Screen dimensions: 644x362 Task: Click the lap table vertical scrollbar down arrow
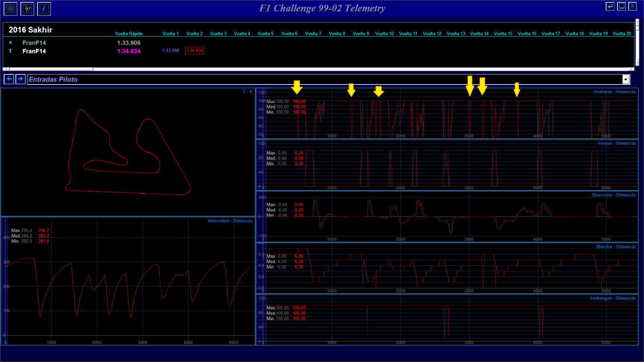pos(637,63)
